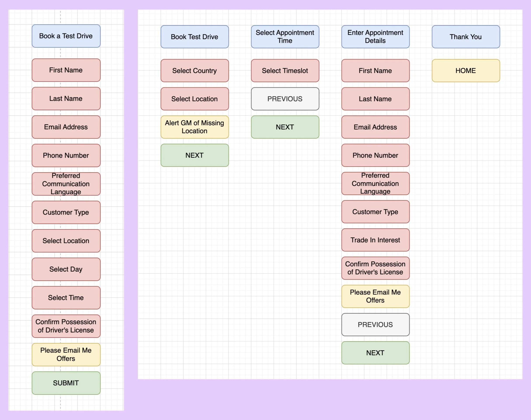This screenshot has width=531, height=420.
Task: Click PREVIOUS in Enter Appointment Details column
Action: pos(375,324)
